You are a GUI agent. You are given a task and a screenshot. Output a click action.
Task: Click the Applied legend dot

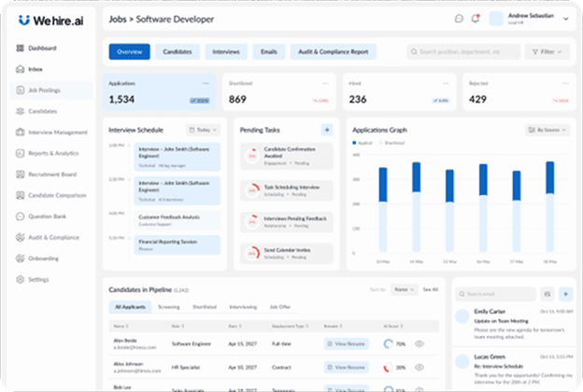click(354, 143)
